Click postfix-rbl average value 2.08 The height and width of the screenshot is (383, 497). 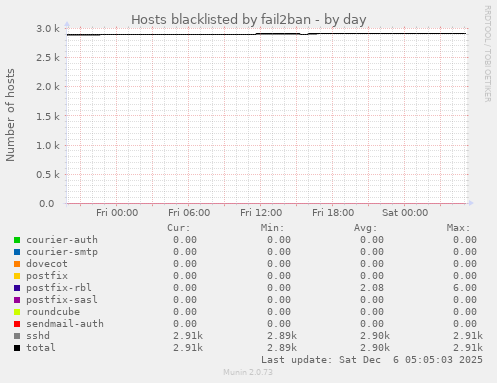click(372, 288)
